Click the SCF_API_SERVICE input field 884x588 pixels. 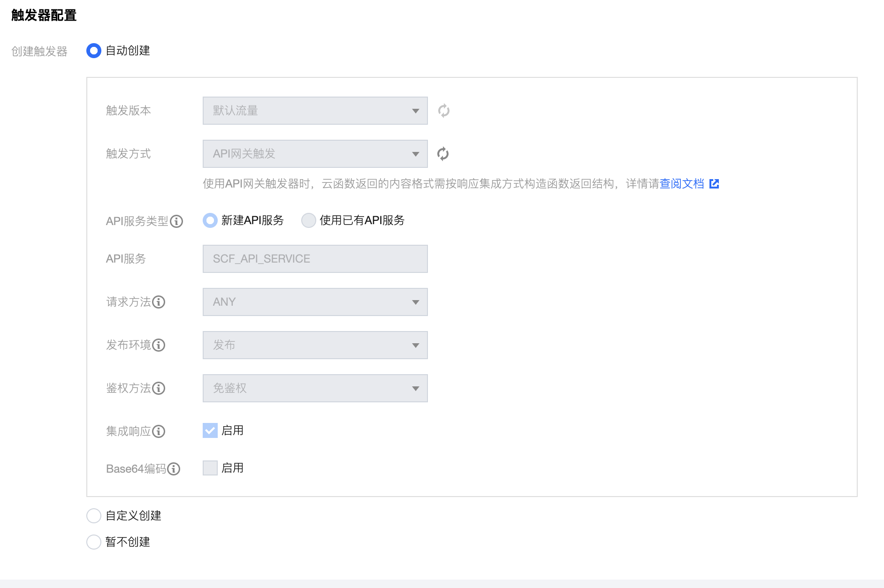[x=315, y=258]
